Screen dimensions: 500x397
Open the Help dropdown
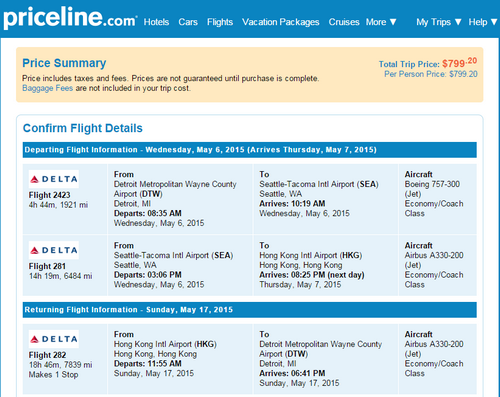coord(482,22)
